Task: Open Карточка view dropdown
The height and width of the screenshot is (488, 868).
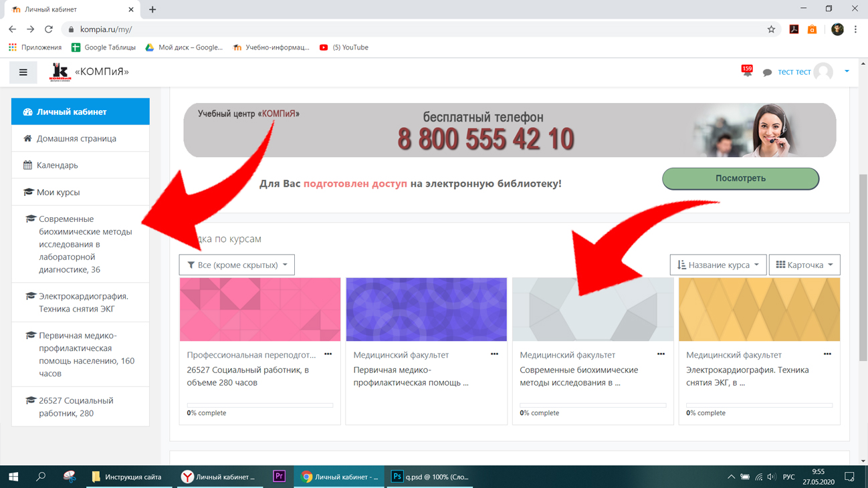Action: coord(804,265)
